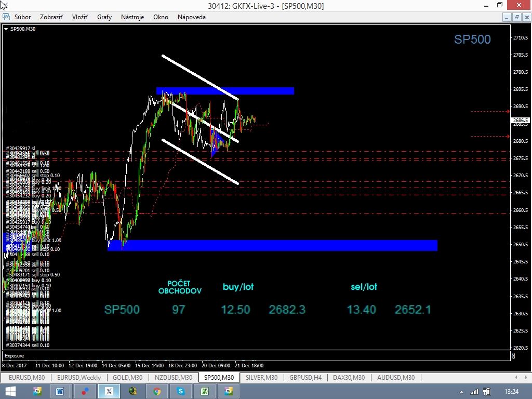Open the Nástroje menu
The width and height of the screenshot is (532, 399).
pyautogui.click(x=132, y=17)
